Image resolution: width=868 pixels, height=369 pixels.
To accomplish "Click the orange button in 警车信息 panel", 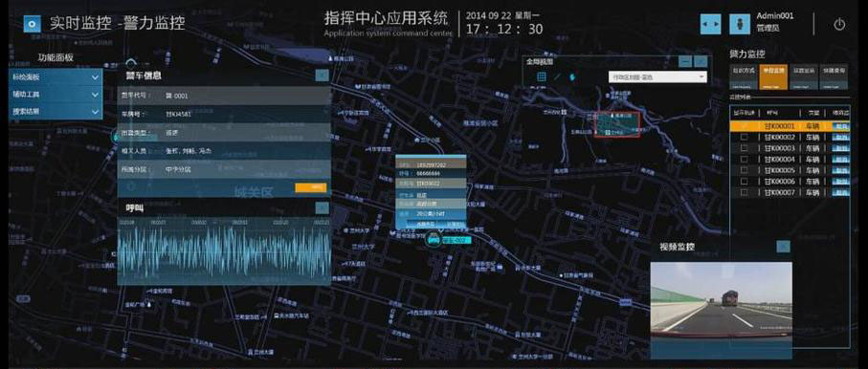I will click(x=311, y=187).
